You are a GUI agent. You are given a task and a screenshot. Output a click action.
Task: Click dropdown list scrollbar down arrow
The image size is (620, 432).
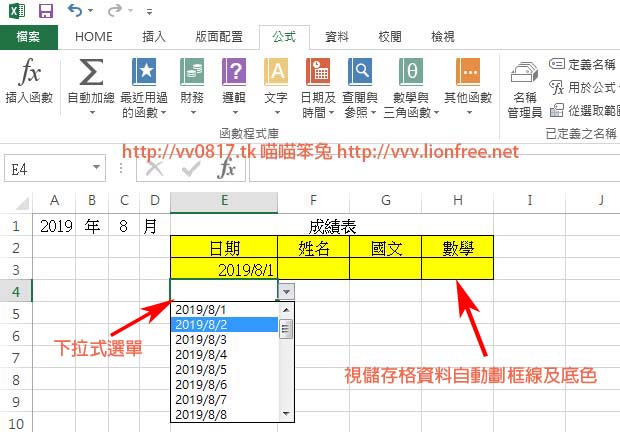coord(286,414)
